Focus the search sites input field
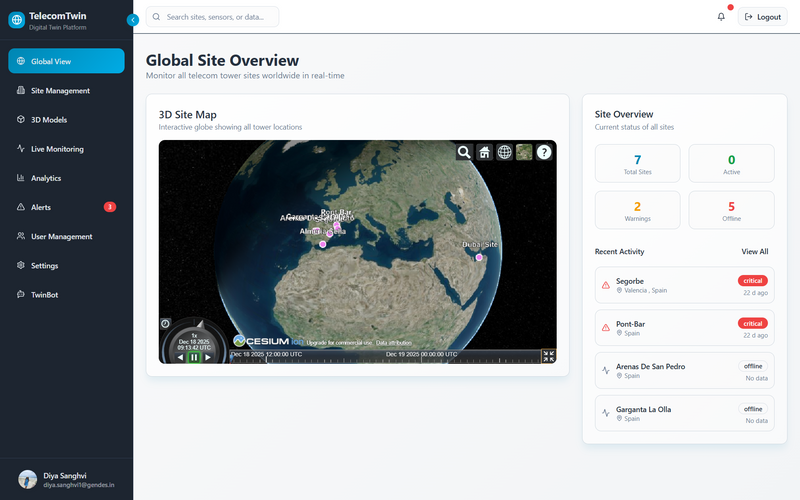Screen dimensions: 800x500 click(x=218, y=17)
